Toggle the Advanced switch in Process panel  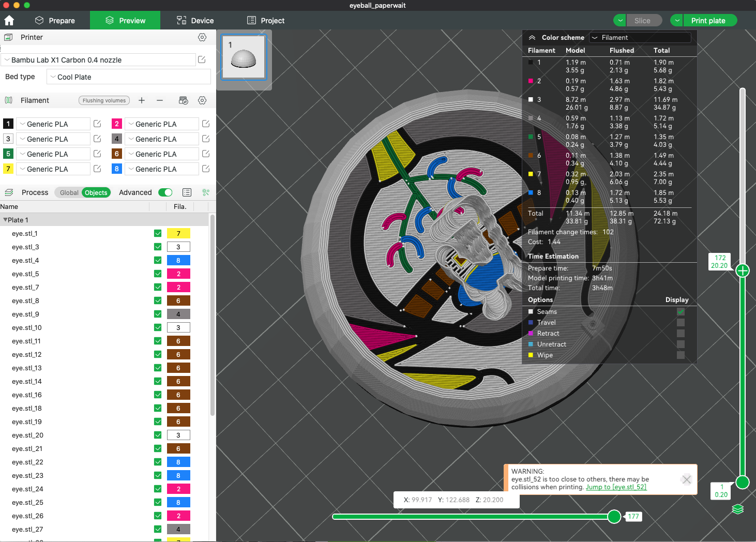[x=165, y=192]
